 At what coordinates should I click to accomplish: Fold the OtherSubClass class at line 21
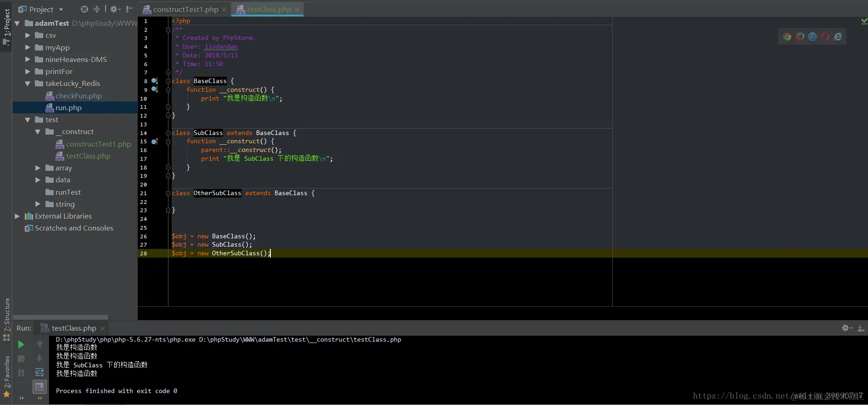click(x=168, y=193)
